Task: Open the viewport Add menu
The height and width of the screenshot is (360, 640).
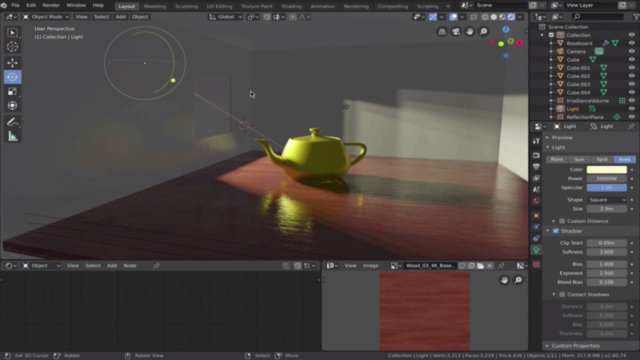Action: click(x=120, y=17)
